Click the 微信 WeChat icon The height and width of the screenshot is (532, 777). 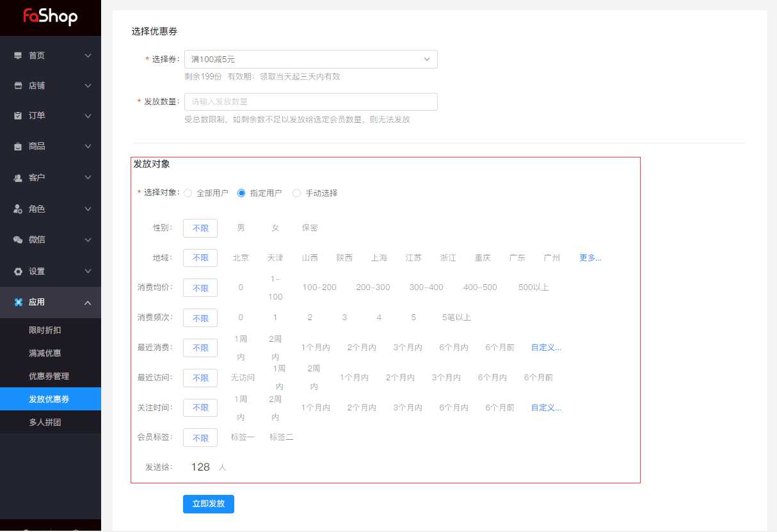click(18, 239)
